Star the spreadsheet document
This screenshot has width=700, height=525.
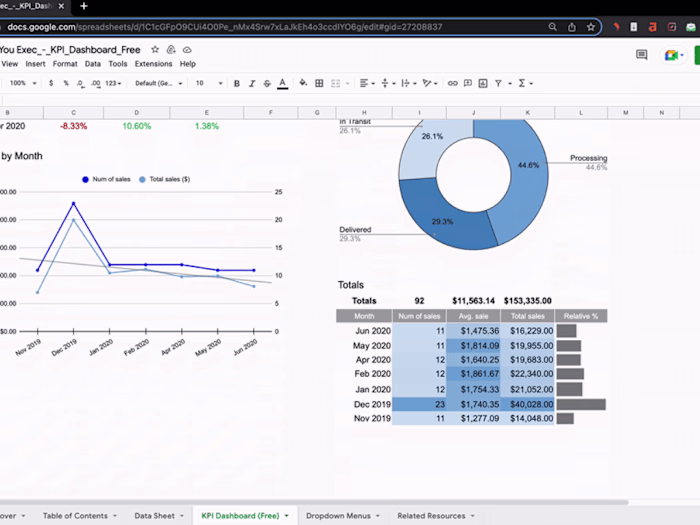pos(155,50)
